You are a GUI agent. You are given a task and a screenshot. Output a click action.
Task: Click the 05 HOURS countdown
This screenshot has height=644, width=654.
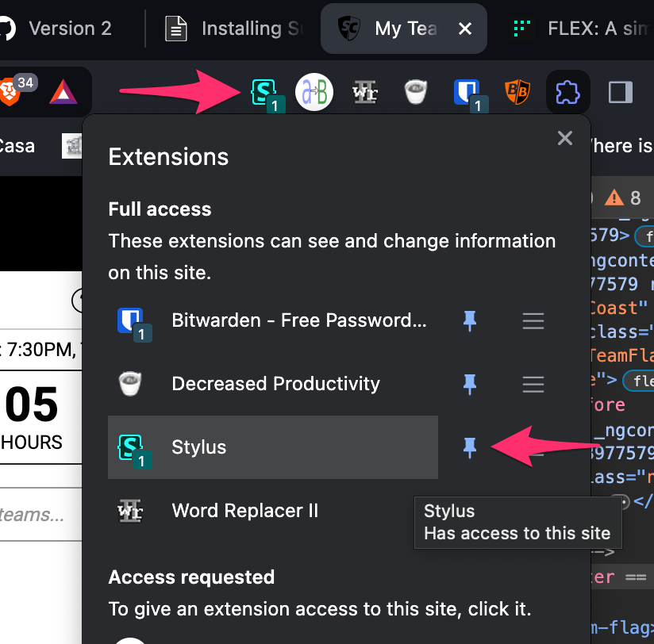[33, 417]
